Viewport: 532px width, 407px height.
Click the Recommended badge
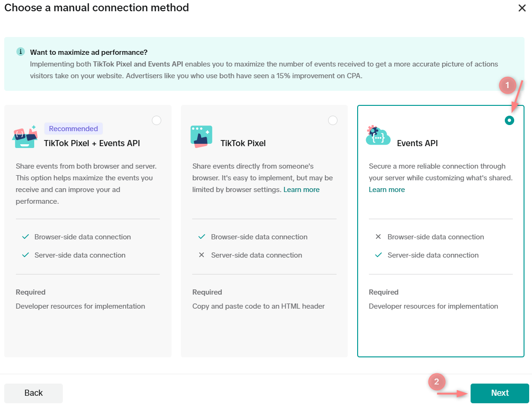pos(73,129)
